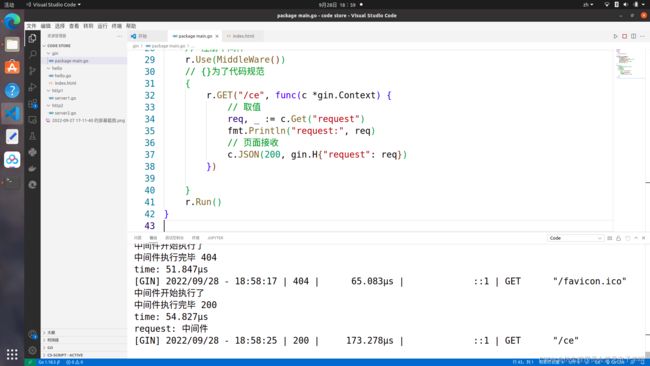Split the editor to the right
Viewport: 650px width, 366px height.
tap(633, 36)
